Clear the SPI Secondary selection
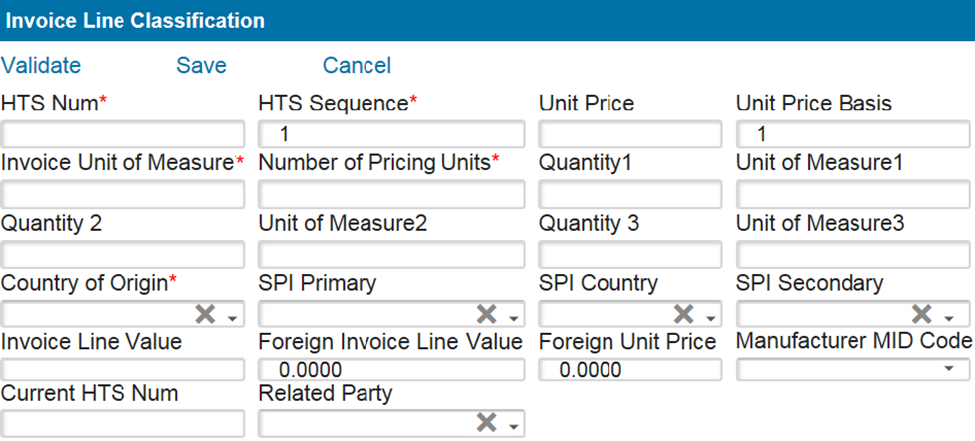Image resolution: width=975 pixels, height=441 pixels. coord(923,315)
